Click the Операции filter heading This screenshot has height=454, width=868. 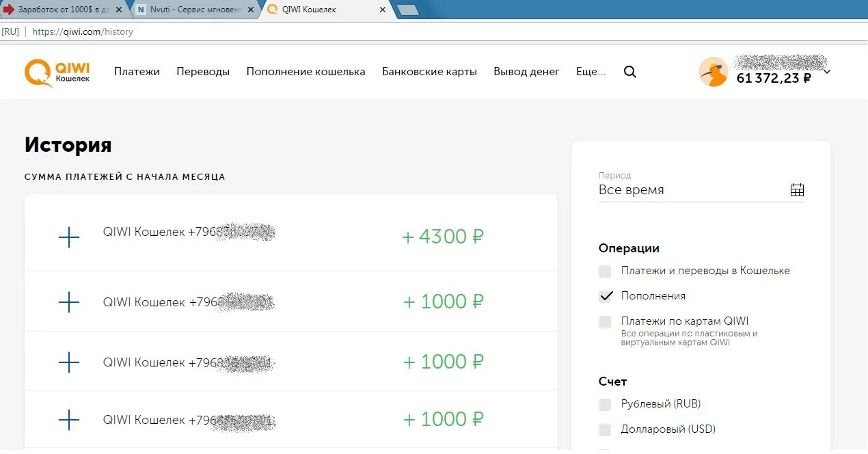[629, 248]
